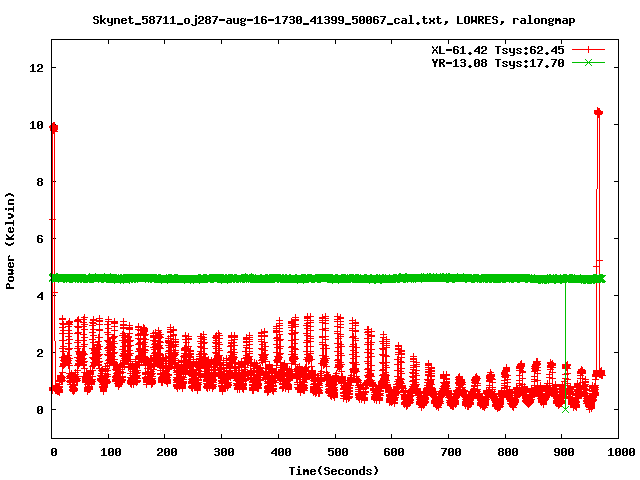This screenshot has height=480, width=640.
Task: Click the y-axis tick label 6
Action: point(40,239)
